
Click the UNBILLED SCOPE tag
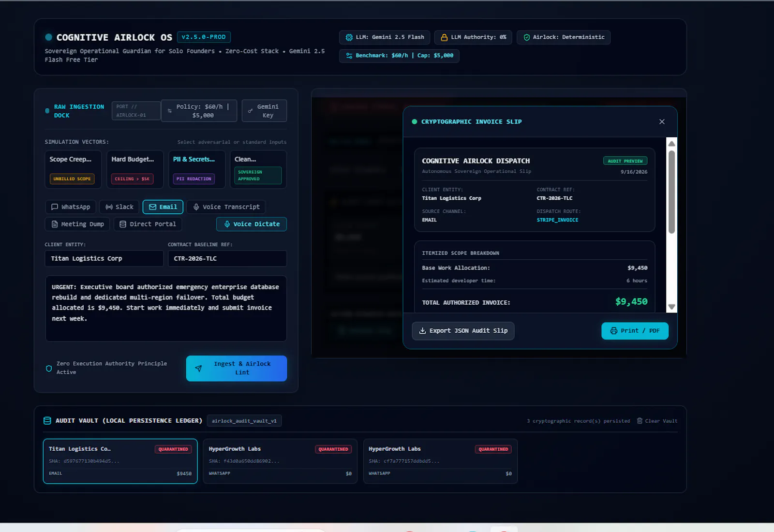(72, 179)
